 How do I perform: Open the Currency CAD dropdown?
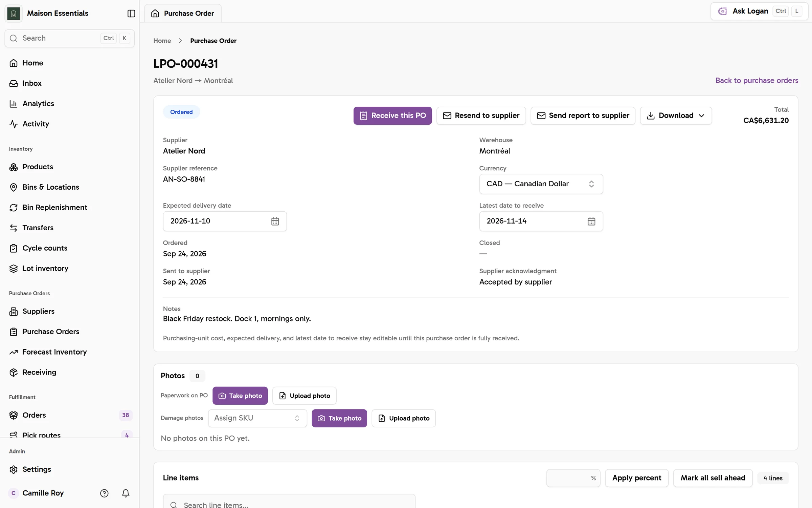(541, 184)
